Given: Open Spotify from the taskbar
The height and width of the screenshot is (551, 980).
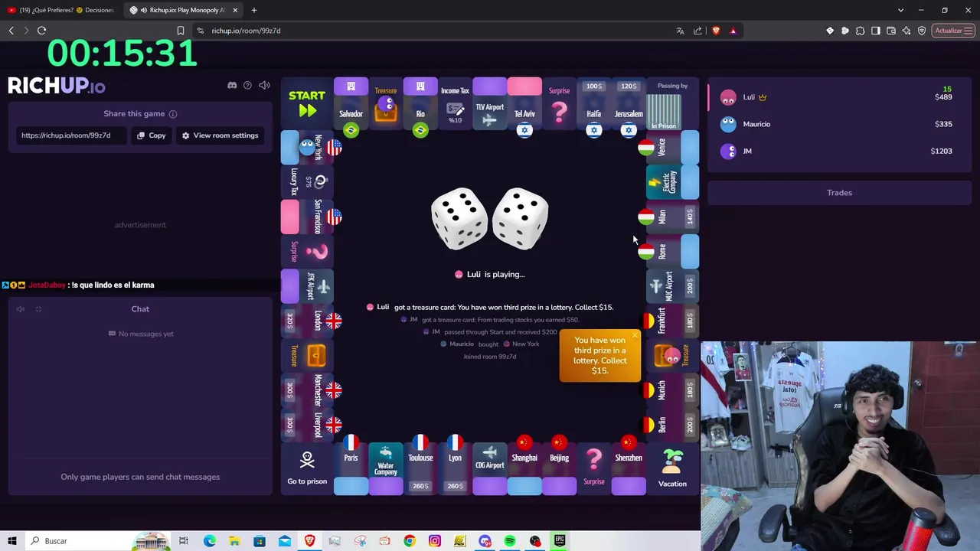Looking at the screenshot, I should tap(510, 541).
